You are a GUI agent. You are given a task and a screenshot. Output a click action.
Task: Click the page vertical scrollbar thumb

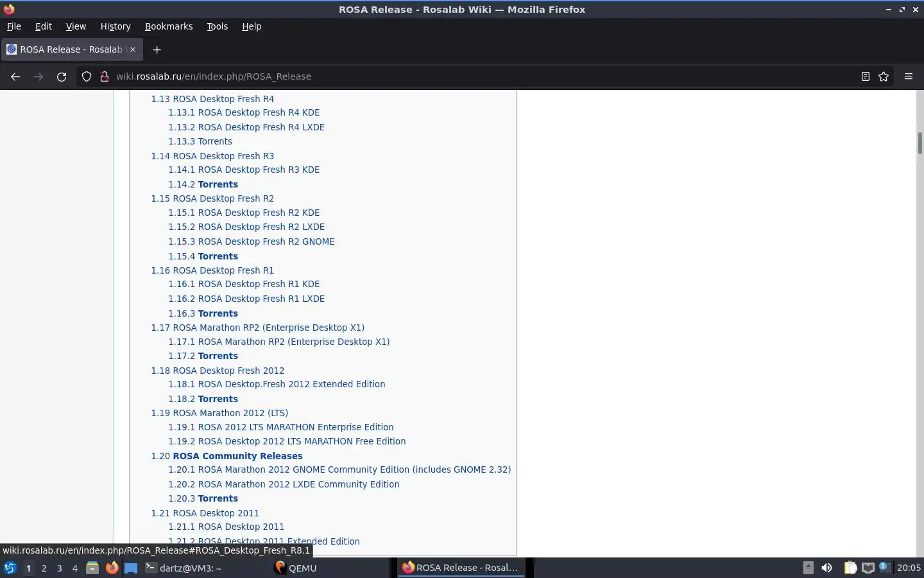point(920,143)
